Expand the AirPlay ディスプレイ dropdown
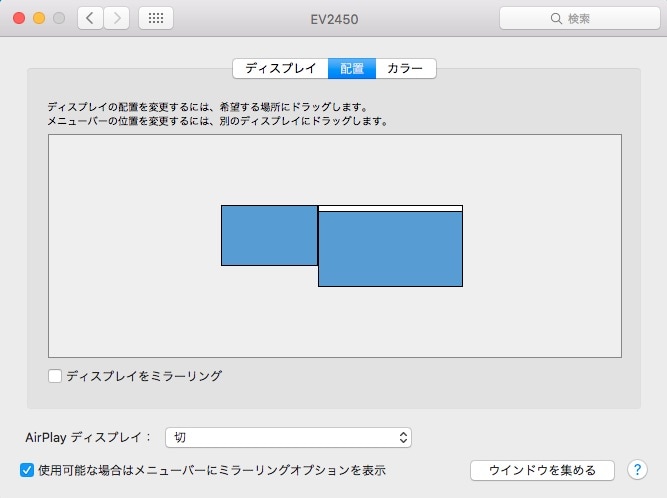Screen dimensions: 667x498 tap(288, 437)
